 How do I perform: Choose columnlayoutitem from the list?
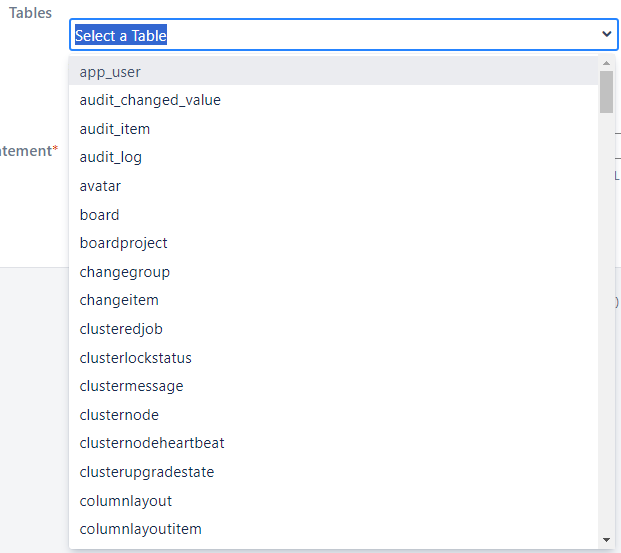[141, 529]
